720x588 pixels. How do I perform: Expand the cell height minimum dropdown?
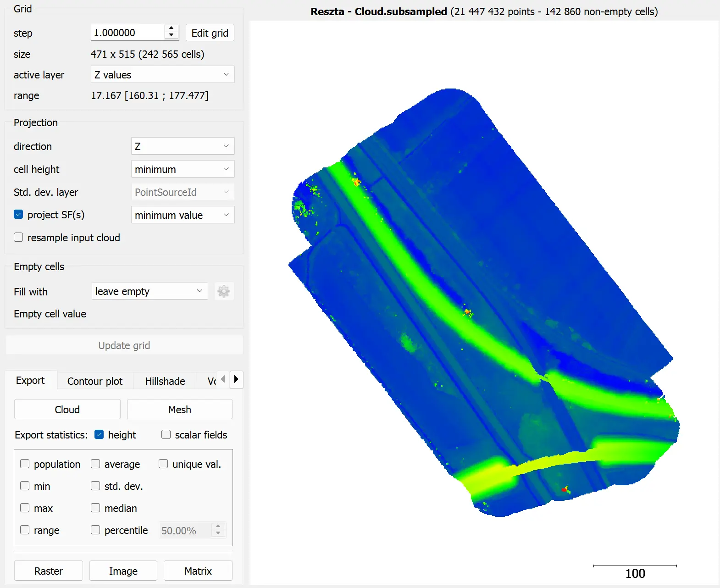coord(183,169)
